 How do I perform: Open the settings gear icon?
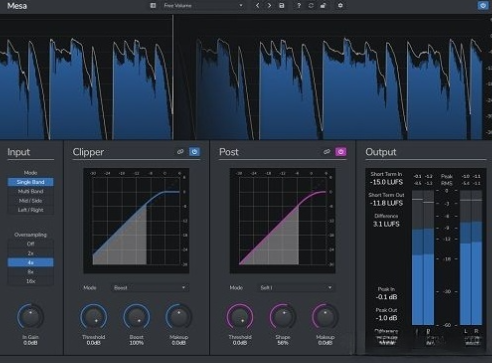(340, 6)
